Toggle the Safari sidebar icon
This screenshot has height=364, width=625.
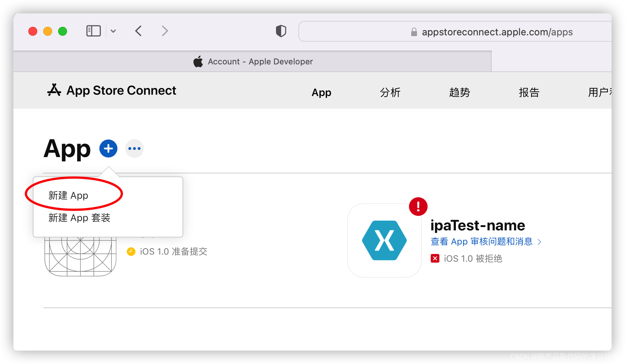(93, 31)
